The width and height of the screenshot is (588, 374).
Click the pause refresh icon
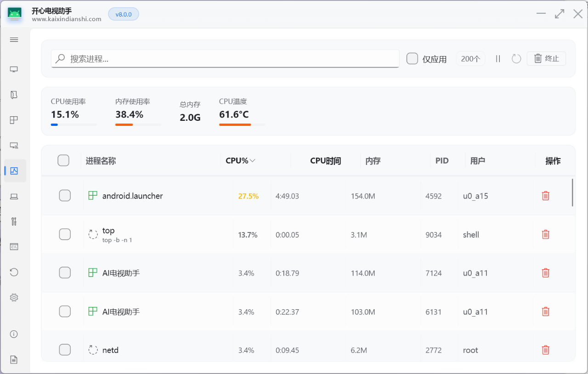498,59
